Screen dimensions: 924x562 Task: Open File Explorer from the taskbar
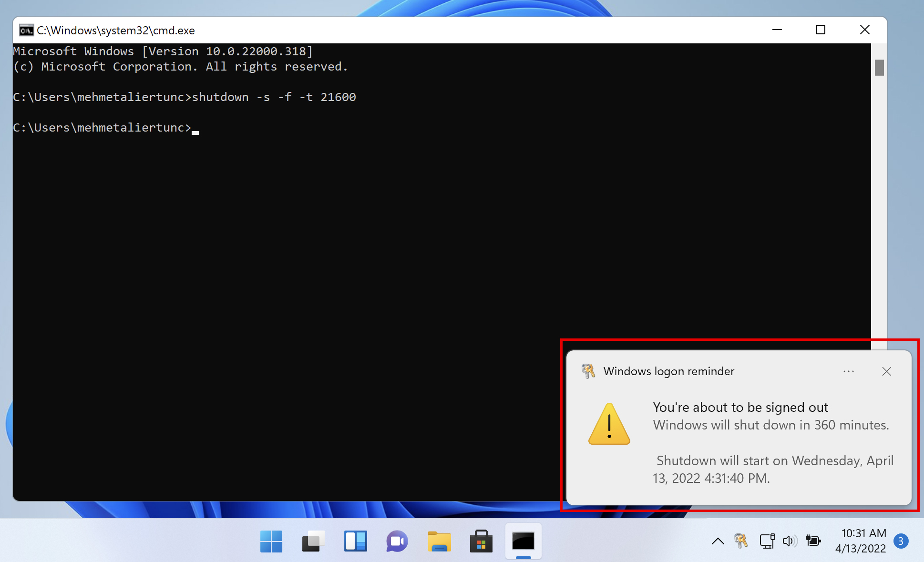click(x=439, y=541)
